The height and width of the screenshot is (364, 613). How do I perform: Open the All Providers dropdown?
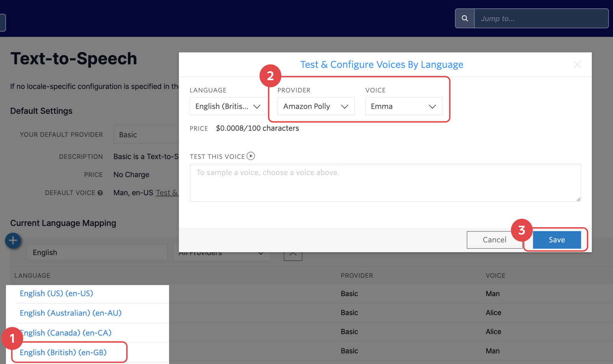click(221, 253)
